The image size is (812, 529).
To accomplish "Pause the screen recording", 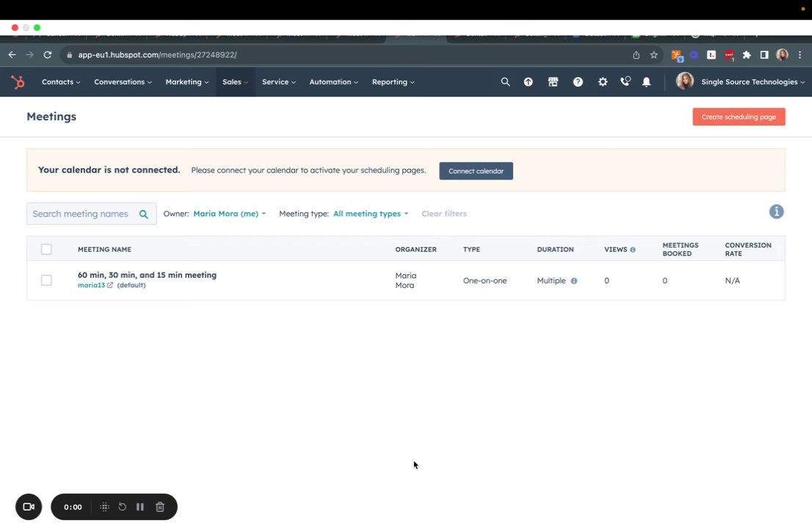I will coord(139,507).
